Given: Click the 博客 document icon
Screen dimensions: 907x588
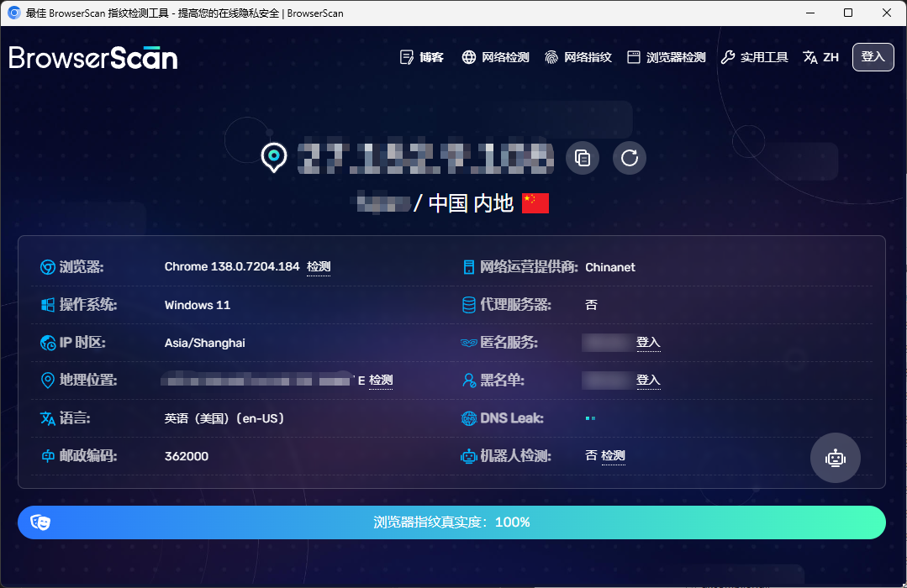Looking at the screenshot, I should coord(407,57).
